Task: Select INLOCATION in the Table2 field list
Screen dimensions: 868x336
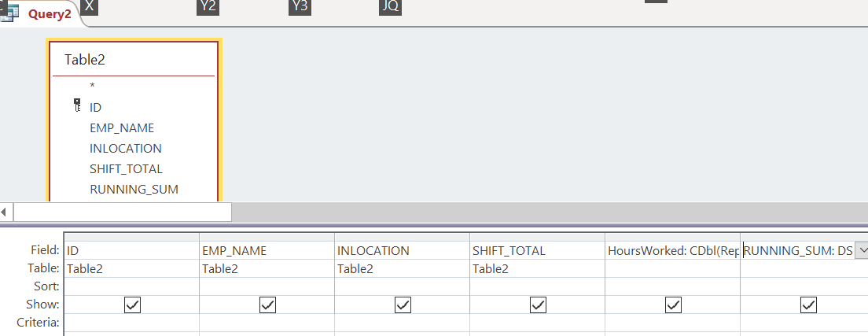Action: coord(126,149)
